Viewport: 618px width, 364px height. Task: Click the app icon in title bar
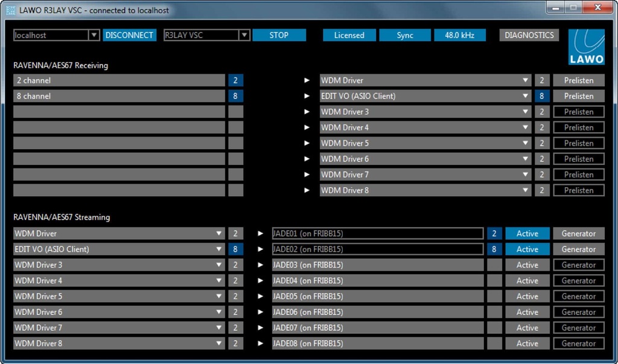click(11, 10)
